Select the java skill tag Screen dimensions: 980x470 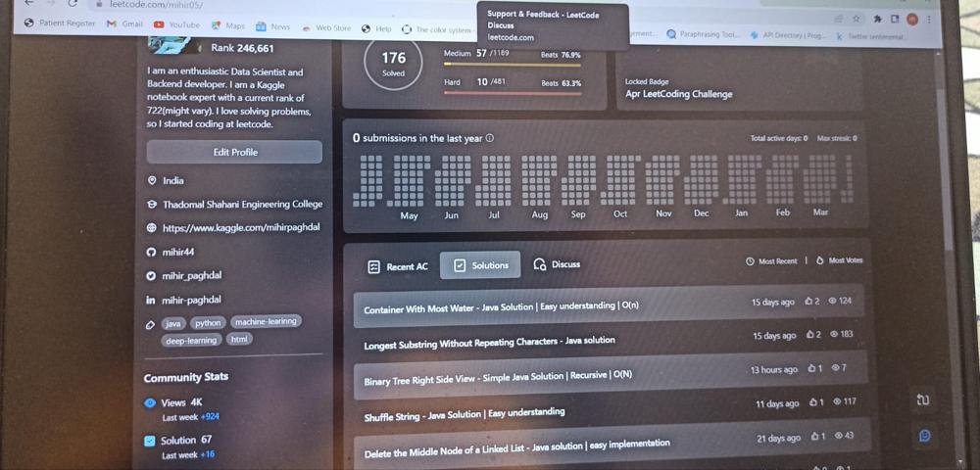click(173, 323)
